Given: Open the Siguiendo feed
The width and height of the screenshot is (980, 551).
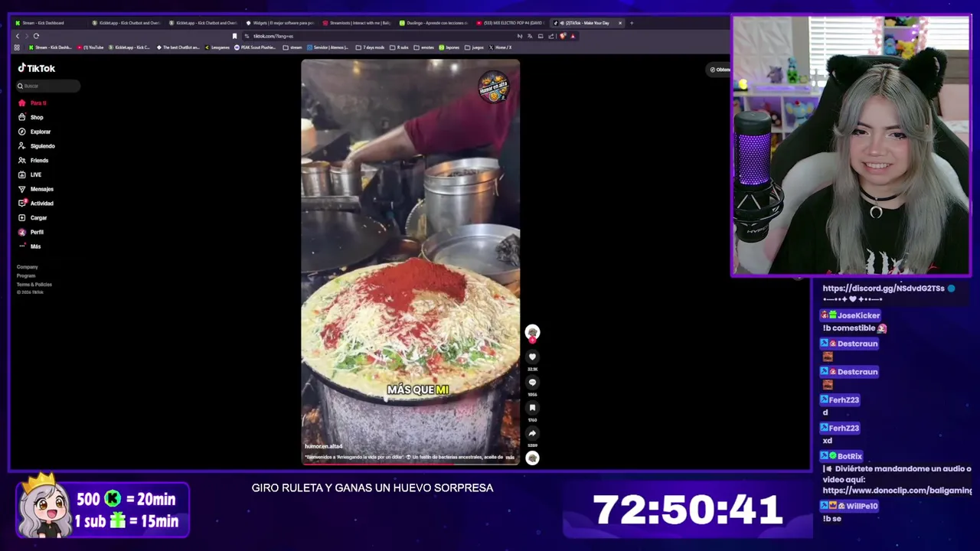Looking at the screenshot, I should tap(37, 145).
